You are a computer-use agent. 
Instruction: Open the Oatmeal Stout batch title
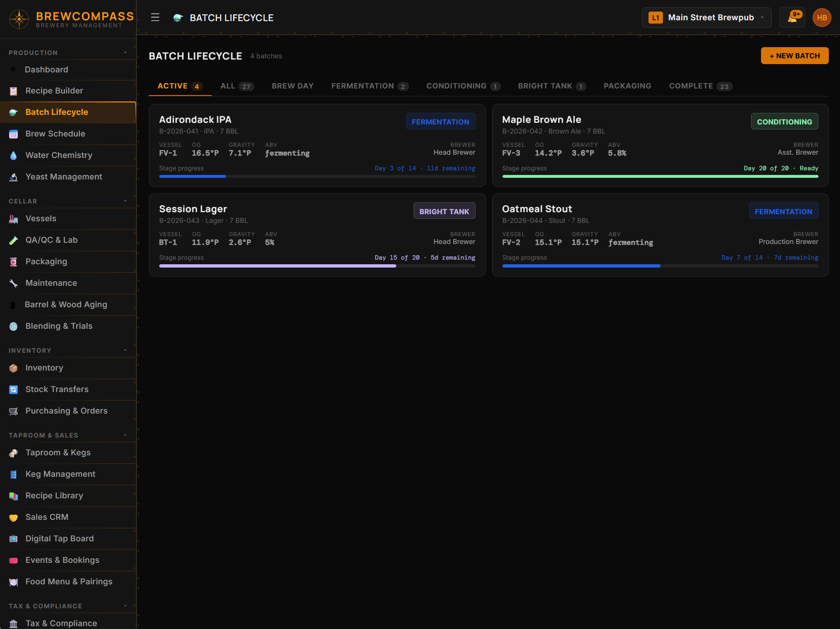click(537, 209)
